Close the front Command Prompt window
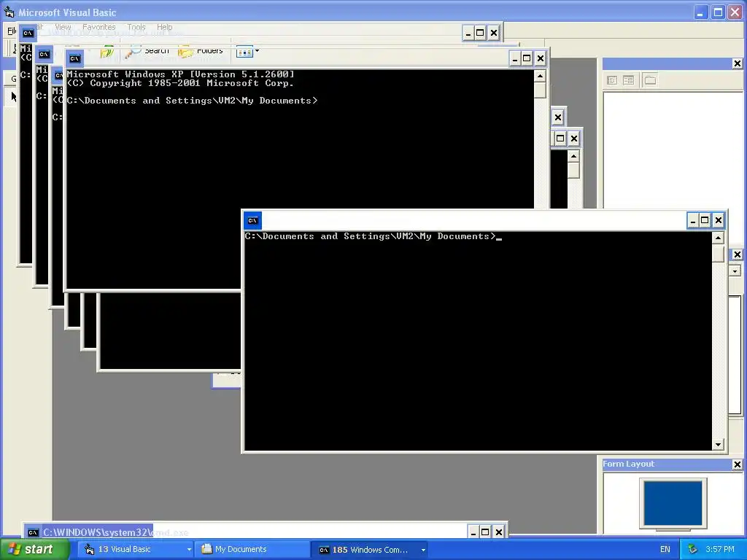This screenshot has width=747, height=560. tap(718, 220)
